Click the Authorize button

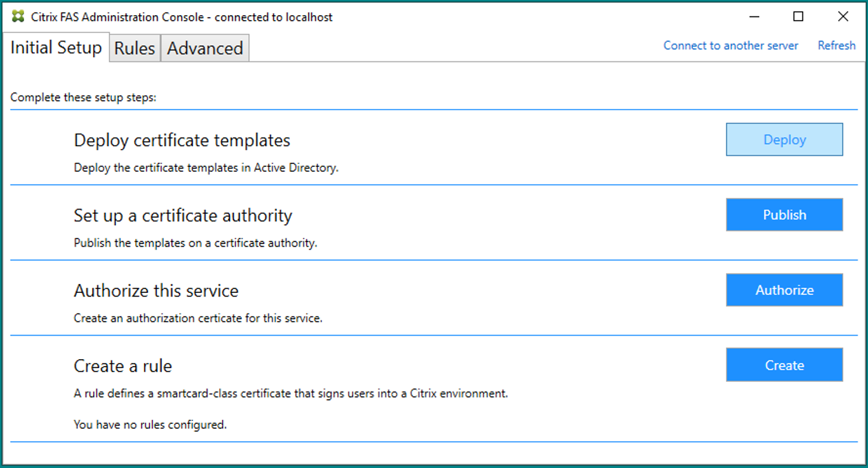coord(784,290)
